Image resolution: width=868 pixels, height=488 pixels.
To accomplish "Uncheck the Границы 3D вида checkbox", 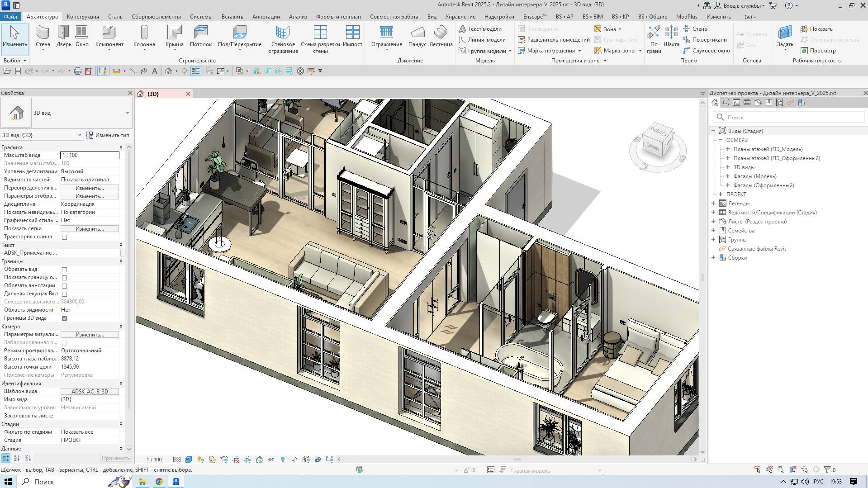I will tap(65, 318).
